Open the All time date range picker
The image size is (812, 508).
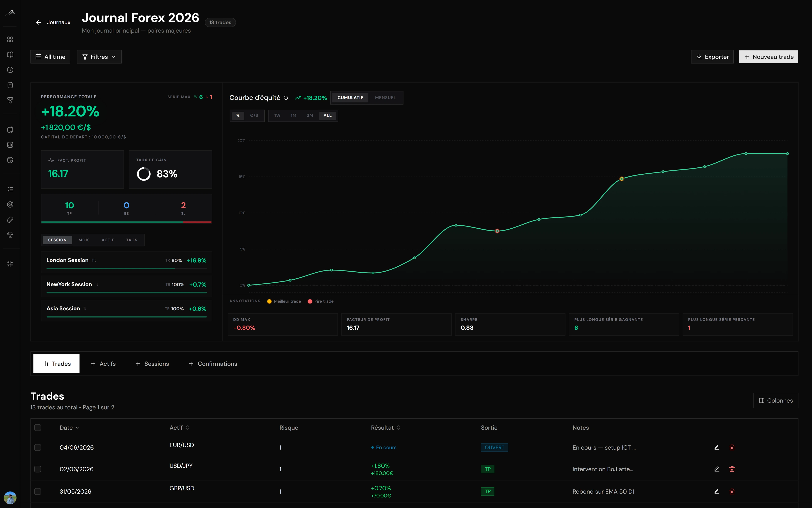click(x=50, y=57)
